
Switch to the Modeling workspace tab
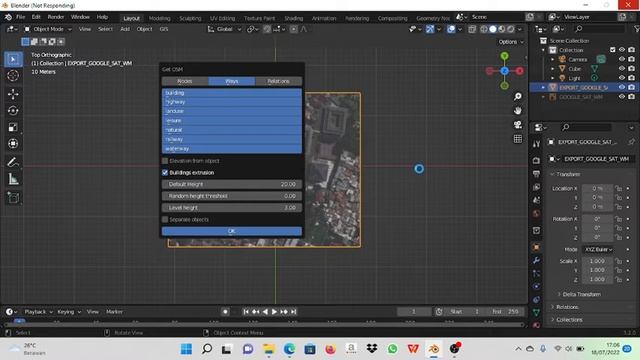click(160, 18)
